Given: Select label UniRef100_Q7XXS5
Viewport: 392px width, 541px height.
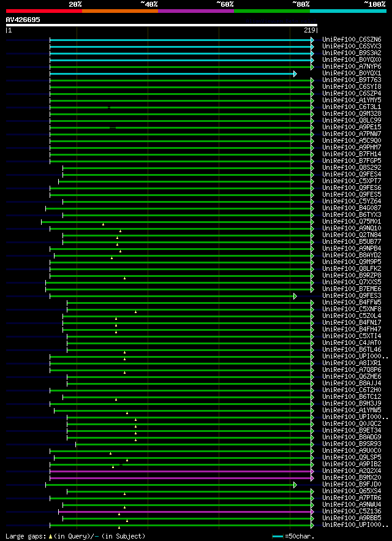Looking at the screenshot, I should point(352,282).
